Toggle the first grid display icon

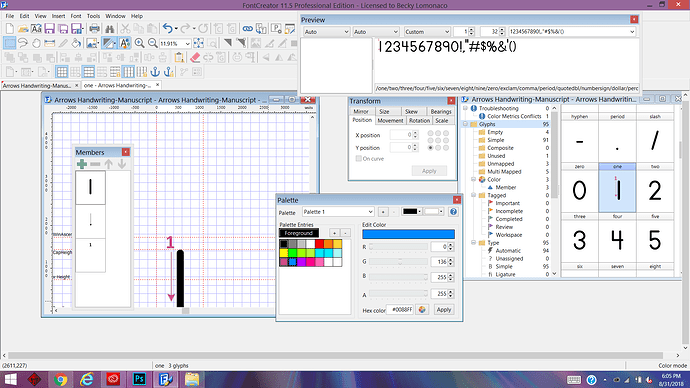click(x=62, y=72)
